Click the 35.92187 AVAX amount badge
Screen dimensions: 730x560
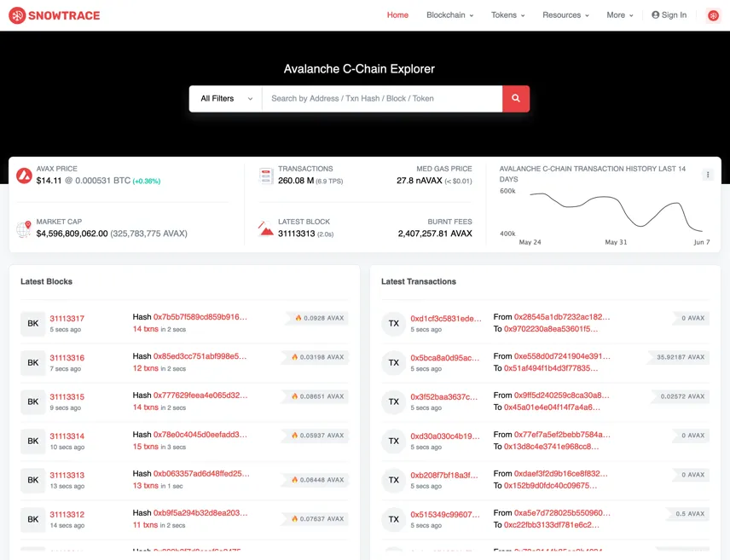679,357
